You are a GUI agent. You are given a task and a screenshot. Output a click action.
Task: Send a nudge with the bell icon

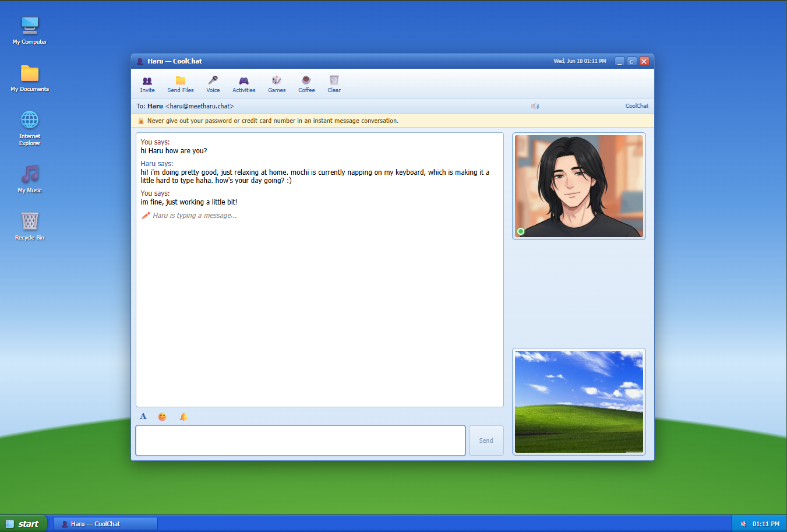tap(183, 416)
